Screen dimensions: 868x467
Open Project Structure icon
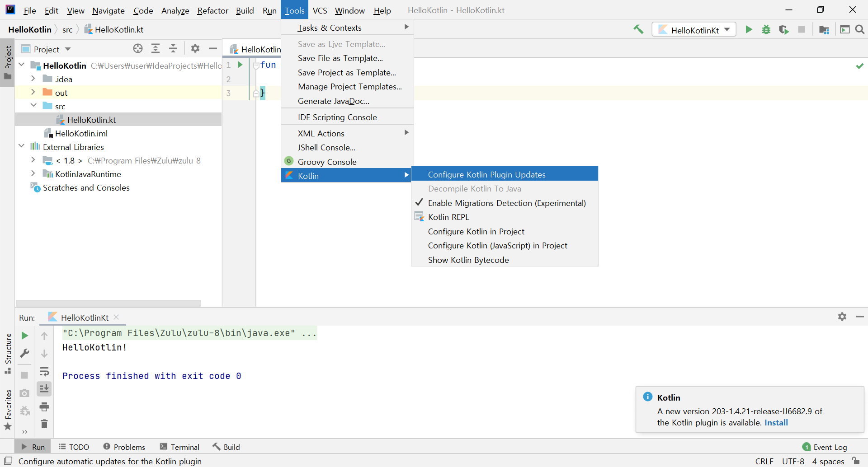click(x=824, y=30)
